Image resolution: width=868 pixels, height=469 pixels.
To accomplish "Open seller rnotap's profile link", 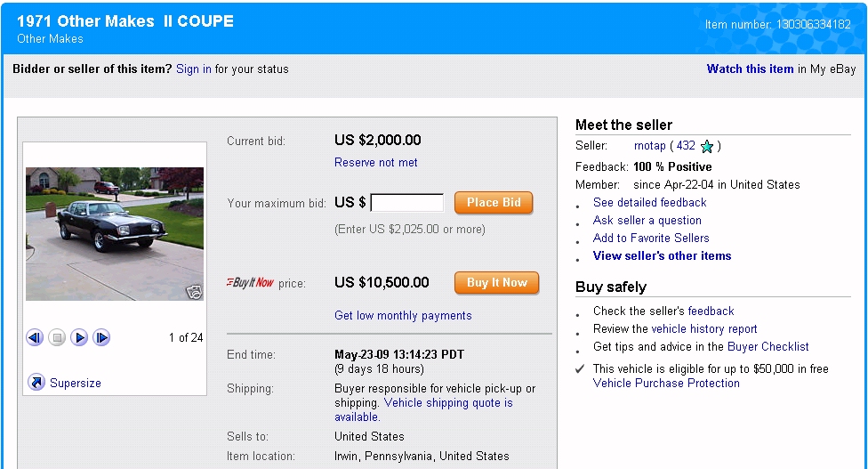I will pos(650,146).
